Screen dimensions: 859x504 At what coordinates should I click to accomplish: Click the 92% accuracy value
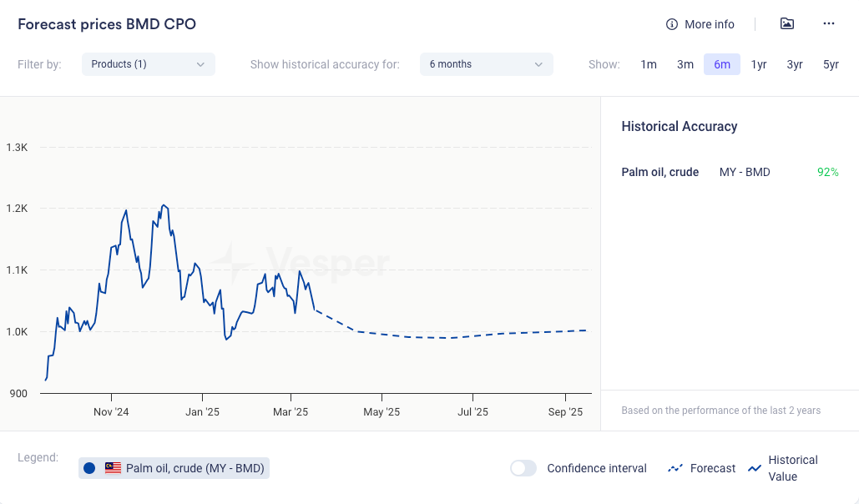point(827,172)
